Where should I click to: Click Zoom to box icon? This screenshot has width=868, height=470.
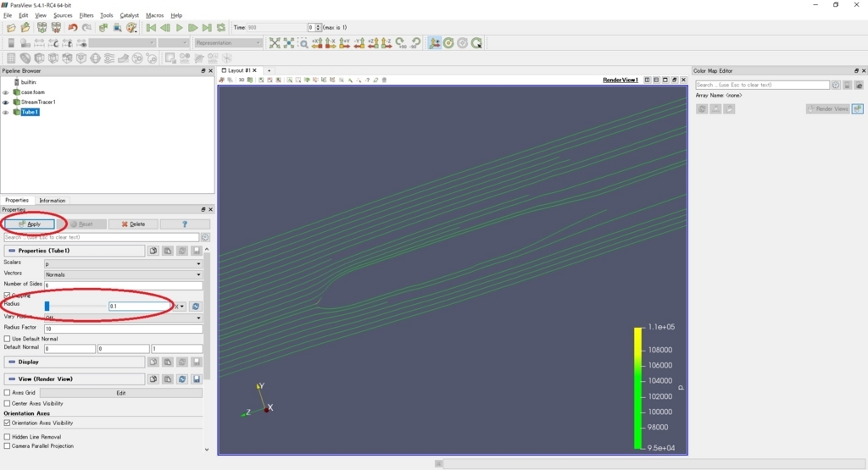pos(303,43)
